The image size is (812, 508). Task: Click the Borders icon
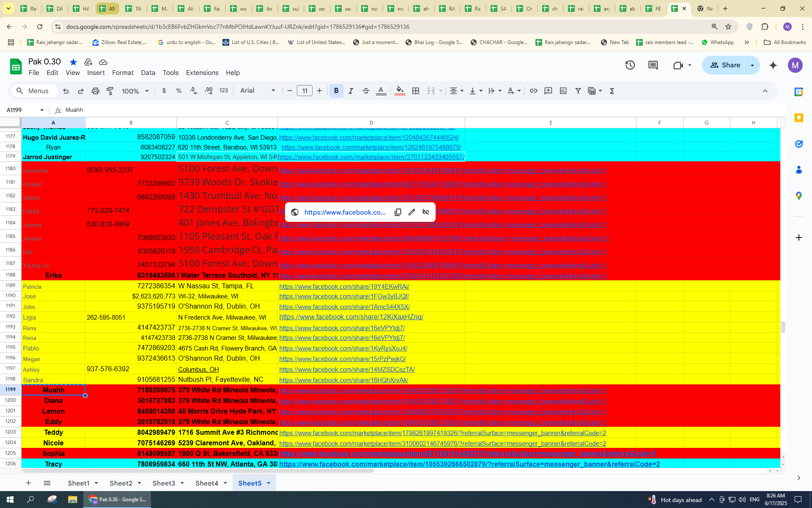[x=416, y=91]
